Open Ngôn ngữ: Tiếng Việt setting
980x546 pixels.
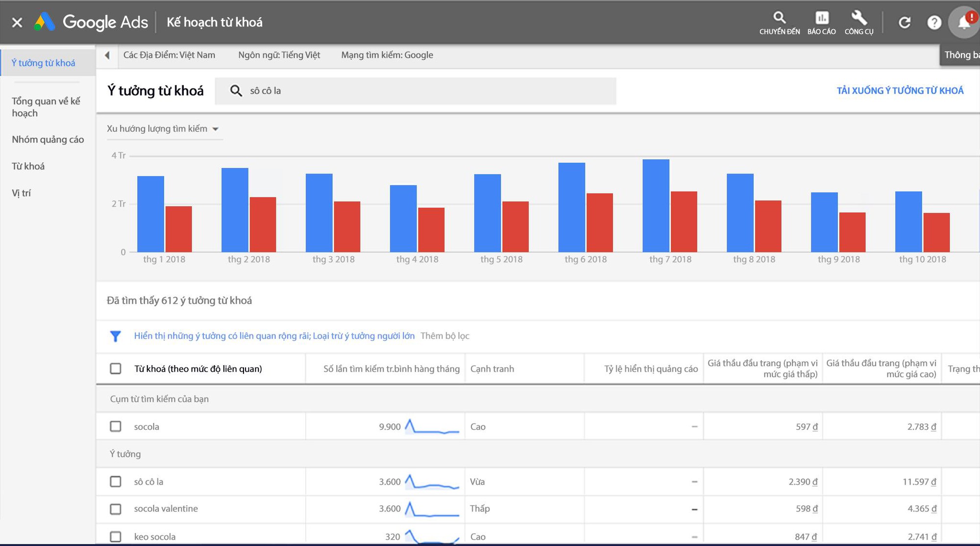279,55
